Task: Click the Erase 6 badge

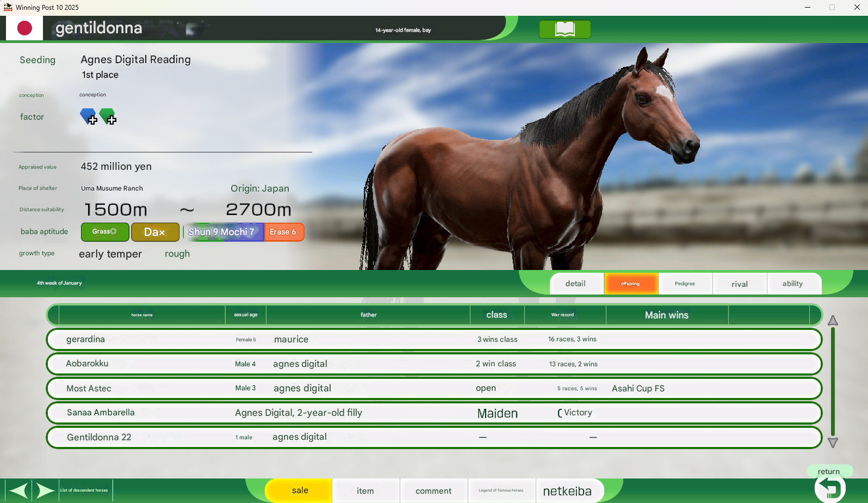Action: click(283, 232)
